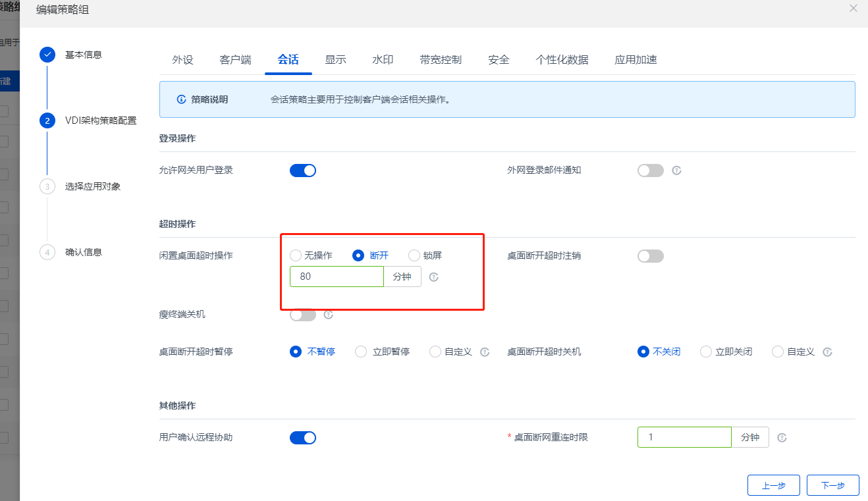Click the 下一步 button
Screen dimensions: 868x501
pos(832,485)
